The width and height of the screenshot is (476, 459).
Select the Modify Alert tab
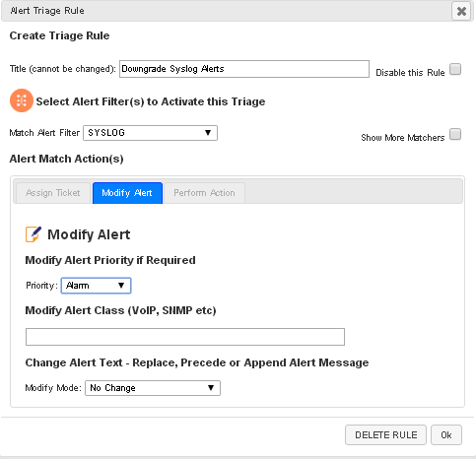[x=127, y=193]
